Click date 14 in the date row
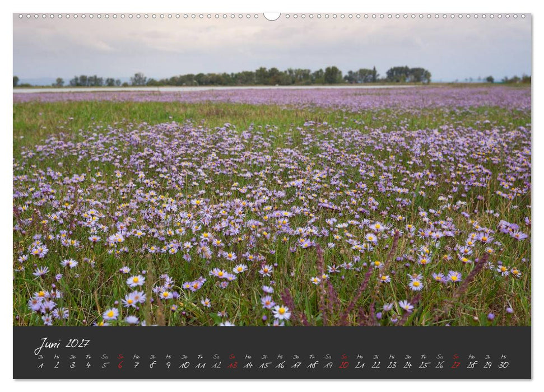Viewport: 544px width, 392px height. point(248,365)
